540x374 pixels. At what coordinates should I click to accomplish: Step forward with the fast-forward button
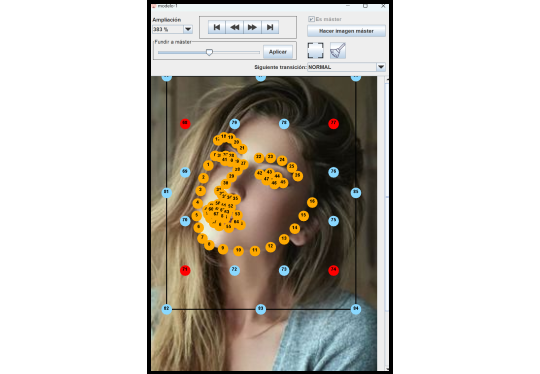[x=252, y=27]
